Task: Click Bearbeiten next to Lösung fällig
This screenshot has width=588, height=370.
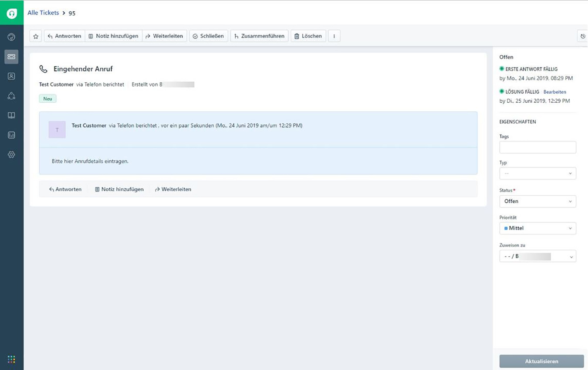Action: [x=554, y=92]
